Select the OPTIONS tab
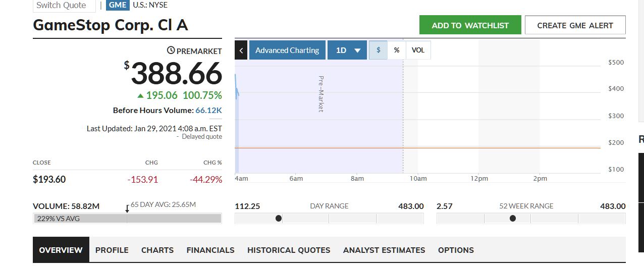The image size is (644, 266). click(x=456, y=250)
